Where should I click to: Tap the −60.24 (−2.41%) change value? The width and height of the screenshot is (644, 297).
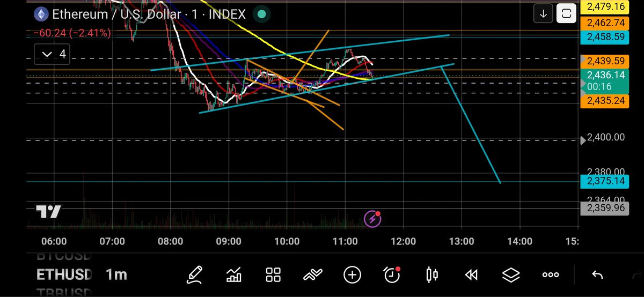pos(72,33)
